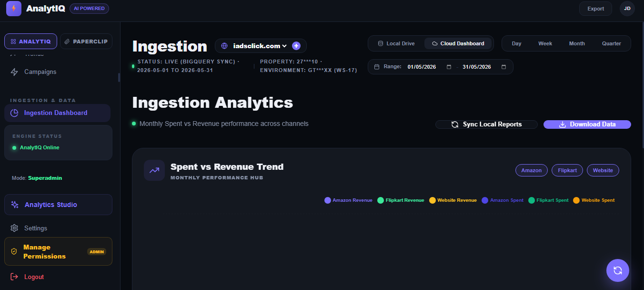Toggle the Website channel filter chip
This screenshot has height=290, width=644.
pos(603,170)
